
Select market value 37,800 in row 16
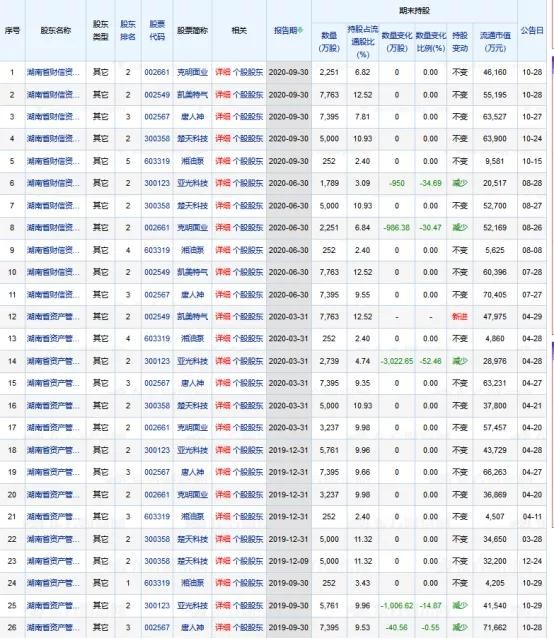click(x=495, y=405)
